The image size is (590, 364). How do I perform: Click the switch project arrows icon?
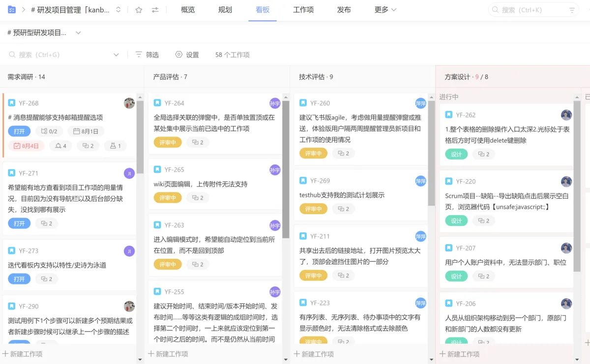click(155, 10)
